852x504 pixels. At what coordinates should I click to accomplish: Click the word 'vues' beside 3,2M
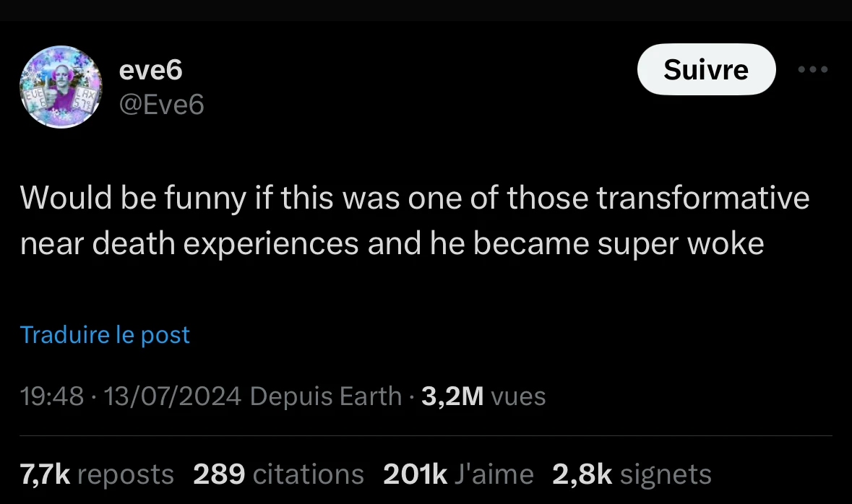pos(518,396)
